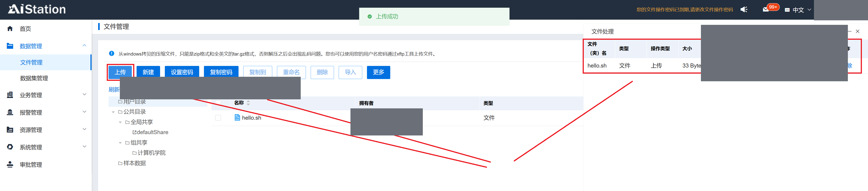Click the folder icon beside 数据管理
The width and height of the screenshot is (868, 191).
click(x=10, y=46)
